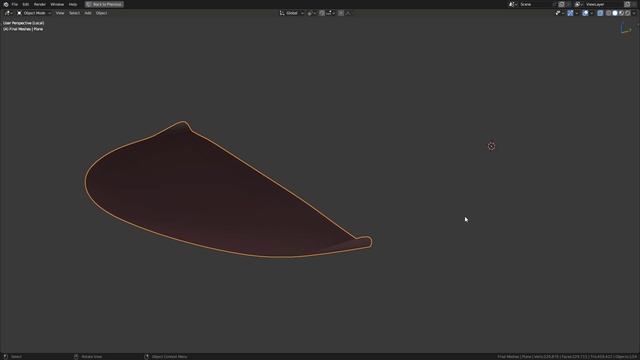Click the scene statistics text in status bar
Viewport: 640px width, 360px height.
(x=567, y=357)
